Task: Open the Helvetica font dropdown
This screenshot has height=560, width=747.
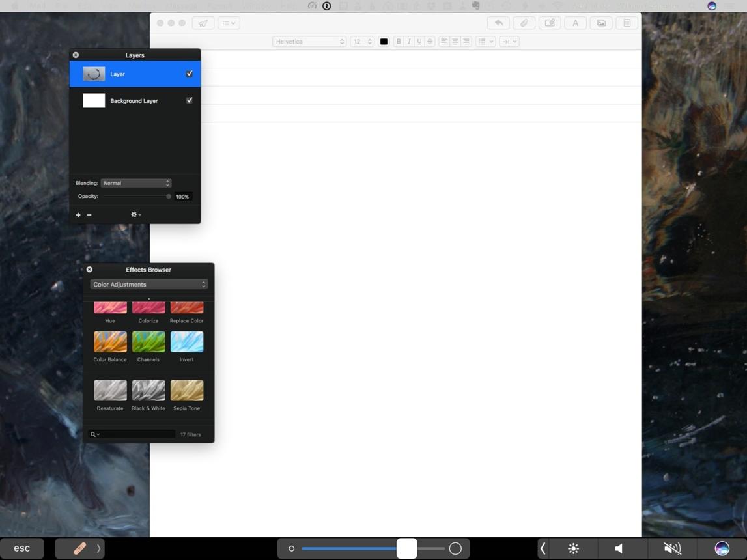Action: click(x=309, y=42)
